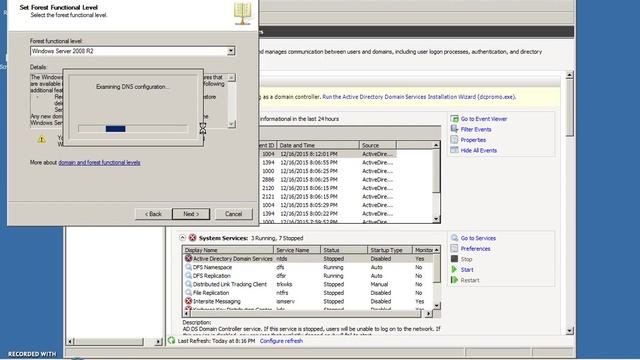The width and height of the screenshot is (640, 360).
Task: Open Go to Event Viewer link
Action: [x=484, y=119]
